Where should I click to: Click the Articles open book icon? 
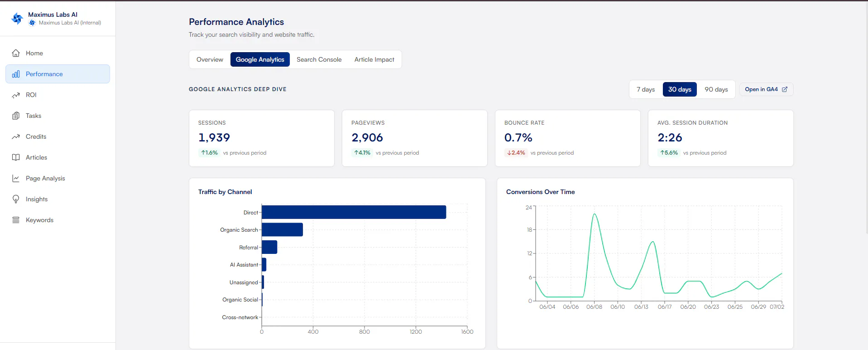tap(16, 157)
